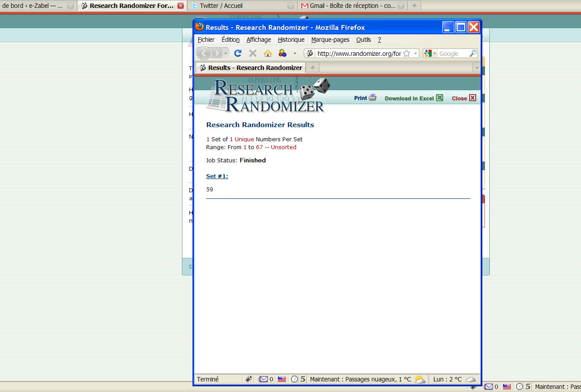Image resolution: width=581 pixels, height=392 pixels.
Task: Click the Forward arrow in popup toolbar
Action: (216, 53)
